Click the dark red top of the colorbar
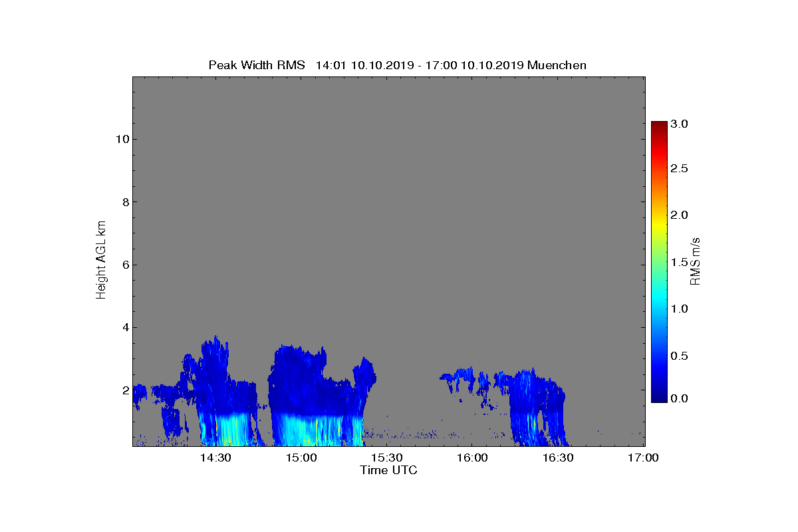The height and width of the screenshot is (532, 798). (x=659, y=125)
